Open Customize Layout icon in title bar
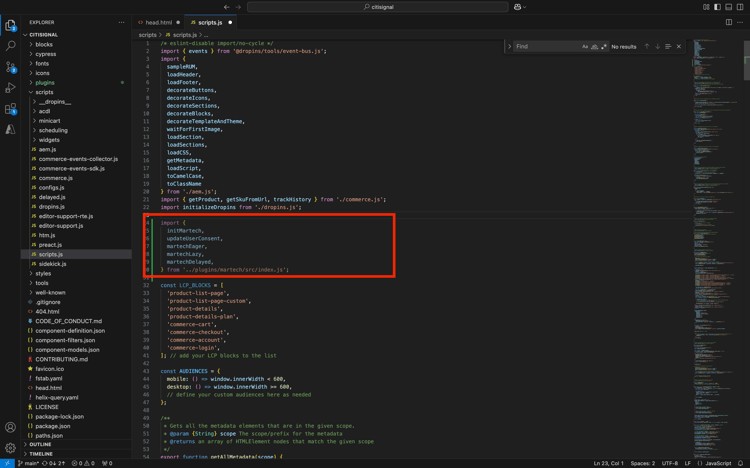Screen dimensions: 750x468 706,7
